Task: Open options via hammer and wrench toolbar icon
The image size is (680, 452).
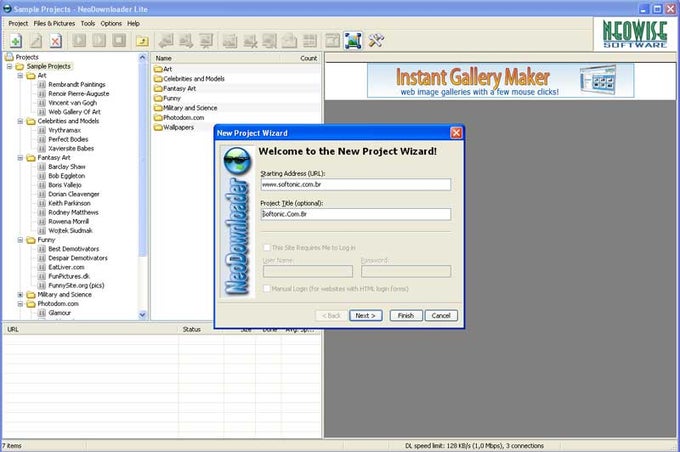Action: pyautogui.click(x=376, y=41)
